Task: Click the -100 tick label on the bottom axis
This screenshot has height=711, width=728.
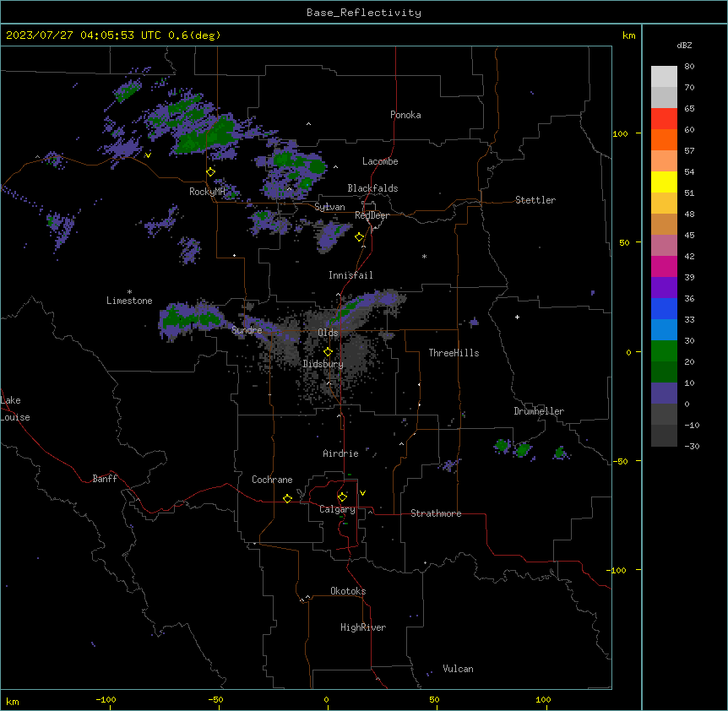Action: pos(106,699)
